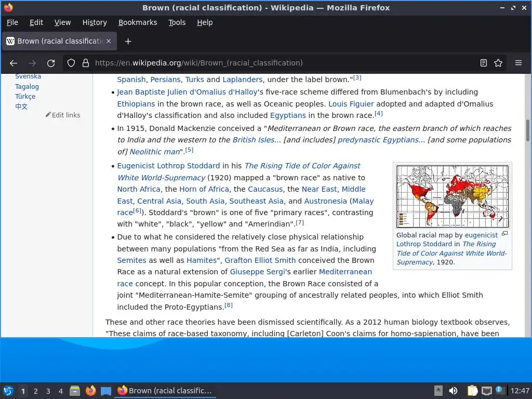Click the Firefox window button in taskbar
Image resolution: width=532 pixels, height=399 pixels.
(165, 391)
